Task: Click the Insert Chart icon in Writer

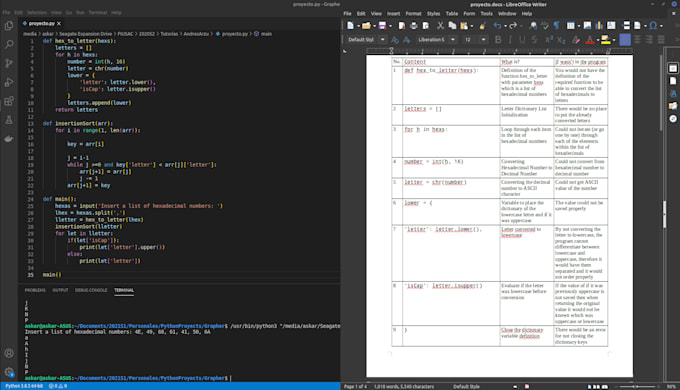Action: coord(599,26)
